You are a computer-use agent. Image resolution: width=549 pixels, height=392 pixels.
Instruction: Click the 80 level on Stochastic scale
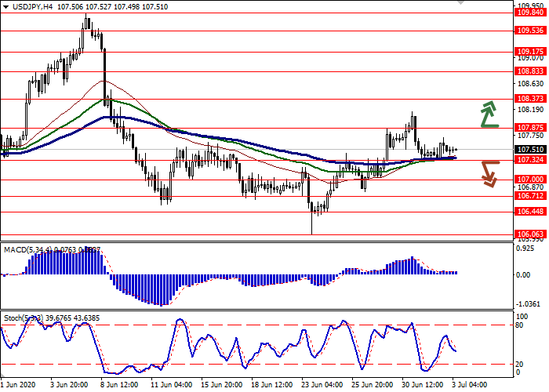click(519, 325)
